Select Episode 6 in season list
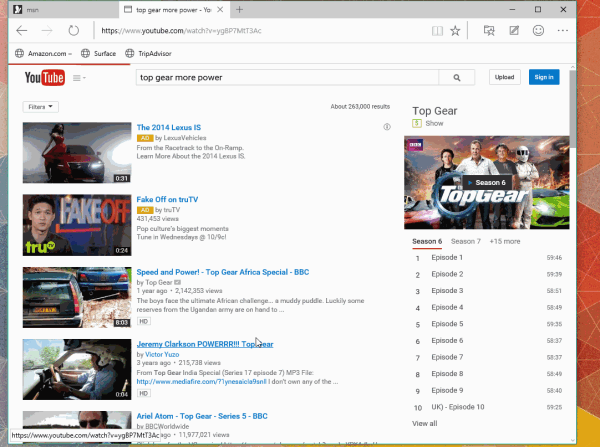Screen dimensions: 600x447 click(489, 341)
